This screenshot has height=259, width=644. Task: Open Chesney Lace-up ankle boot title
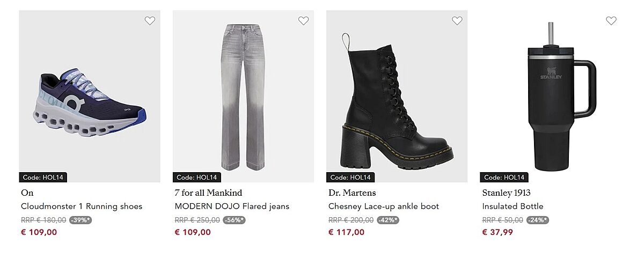(x=384, y=206)
